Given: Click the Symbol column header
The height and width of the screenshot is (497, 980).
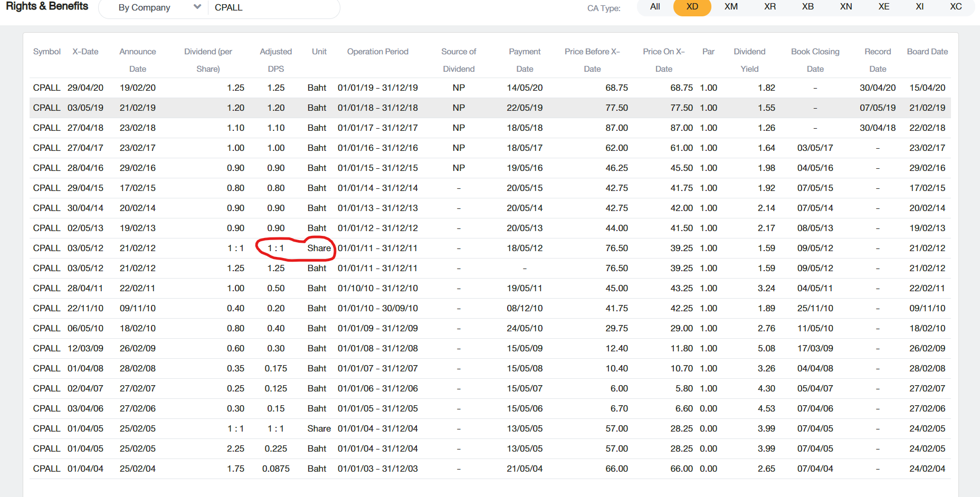Looking at the screenshot, I should coord(46,52).
